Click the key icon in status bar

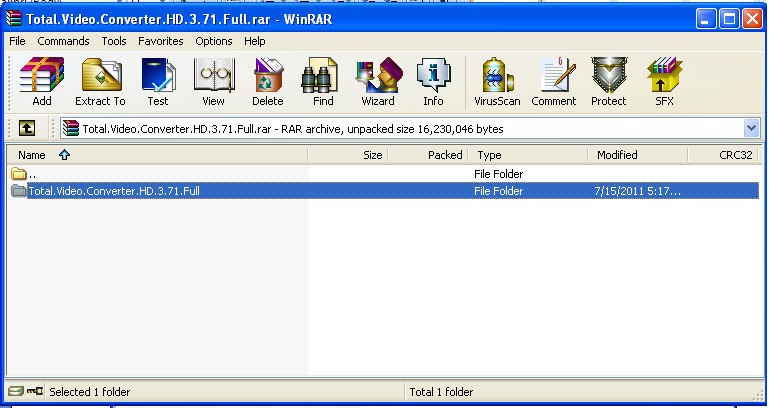point(34,391)
